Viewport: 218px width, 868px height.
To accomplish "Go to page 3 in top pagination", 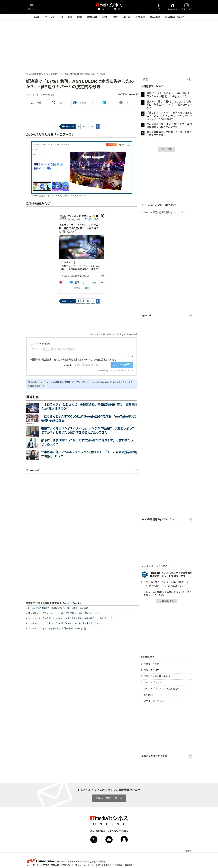I will [x=88, y=127].
